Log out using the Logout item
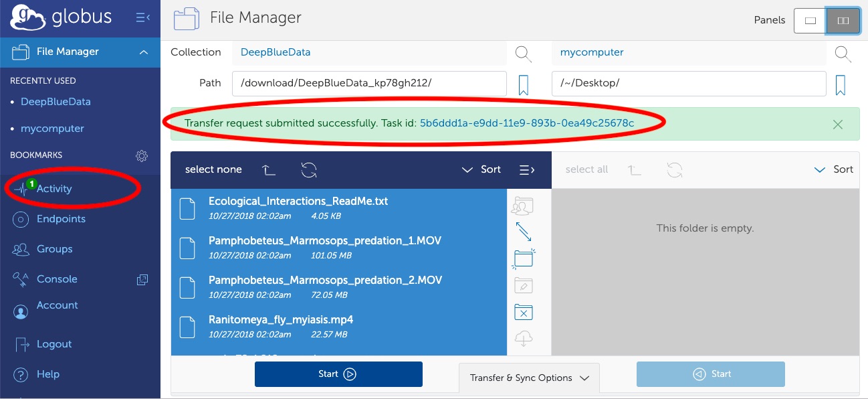The image size is (868, 399). click(54, 344)
